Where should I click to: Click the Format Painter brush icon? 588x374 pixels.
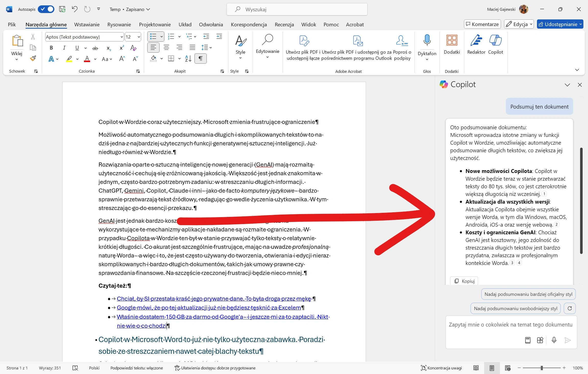[x=33, y=59]
